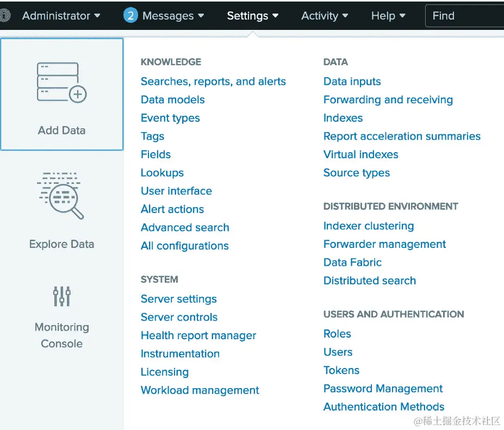Open Authentication Methods
This screenshot has height=430, width=504.
pyautogui.click(x=384, y=406)
